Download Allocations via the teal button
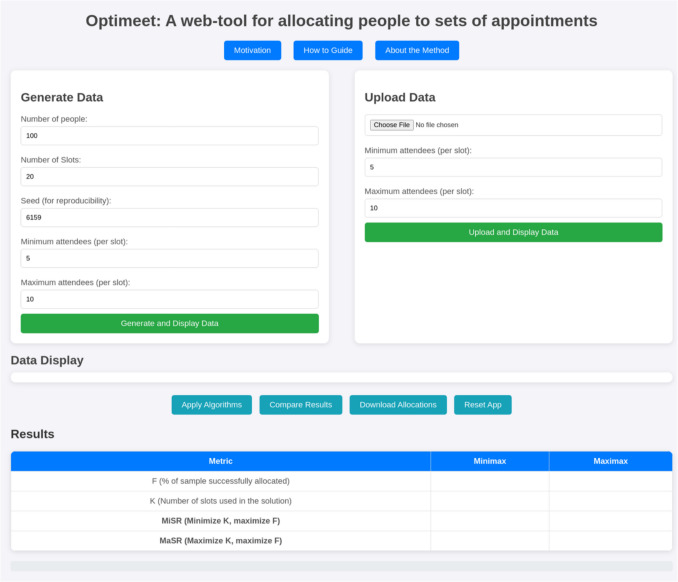Viewport: 678px width, 582px height. (x=398, y=404)
